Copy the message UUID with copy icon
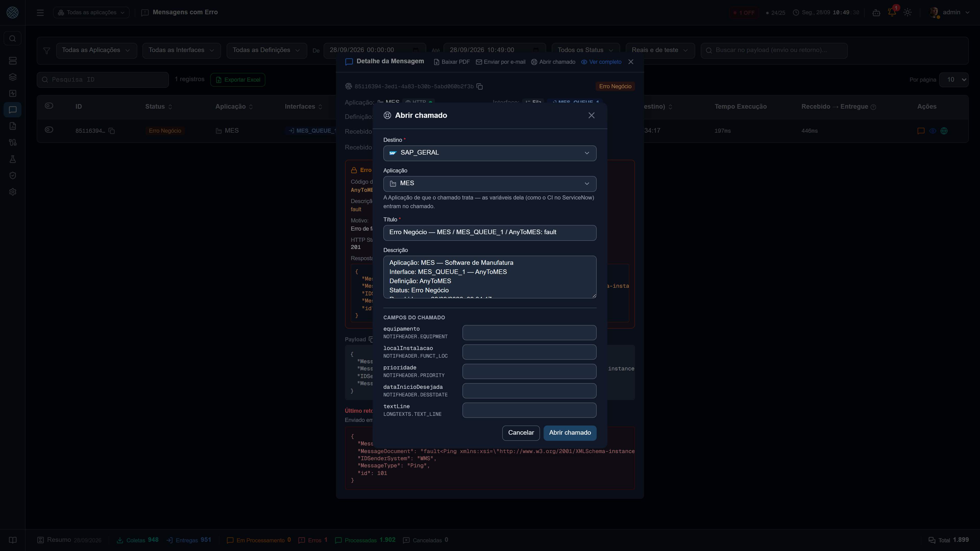This screenshot has height=551, width=980. tap(480, 87)
